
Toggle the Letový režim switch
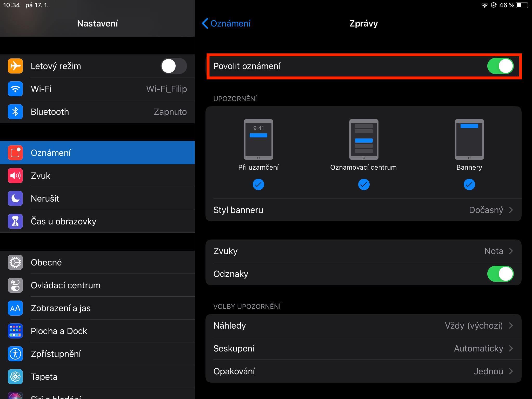pos(174,66)
